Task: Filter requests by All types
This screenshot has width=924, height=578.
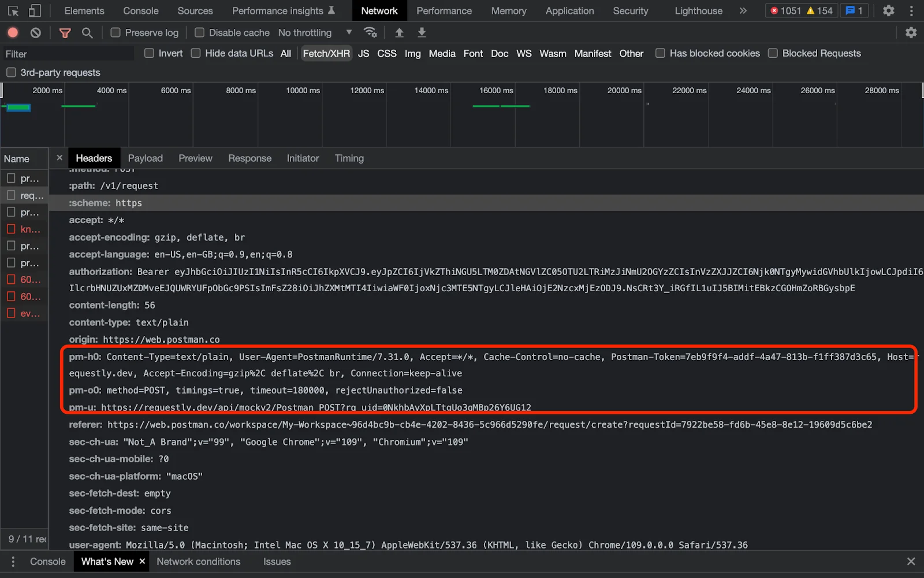Action: pyautogui.click(x=286, y=54)
